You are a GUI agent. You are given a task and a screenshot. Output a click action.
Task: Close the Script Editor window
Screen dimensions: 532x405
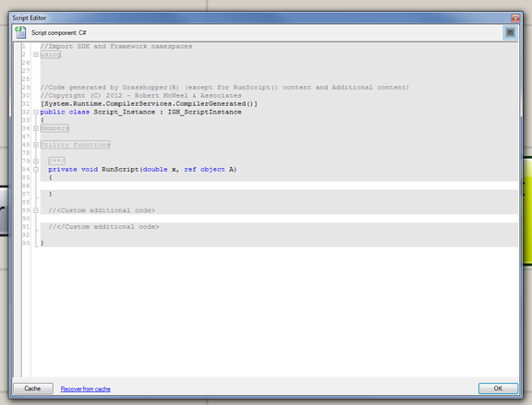tap(515, 18)
